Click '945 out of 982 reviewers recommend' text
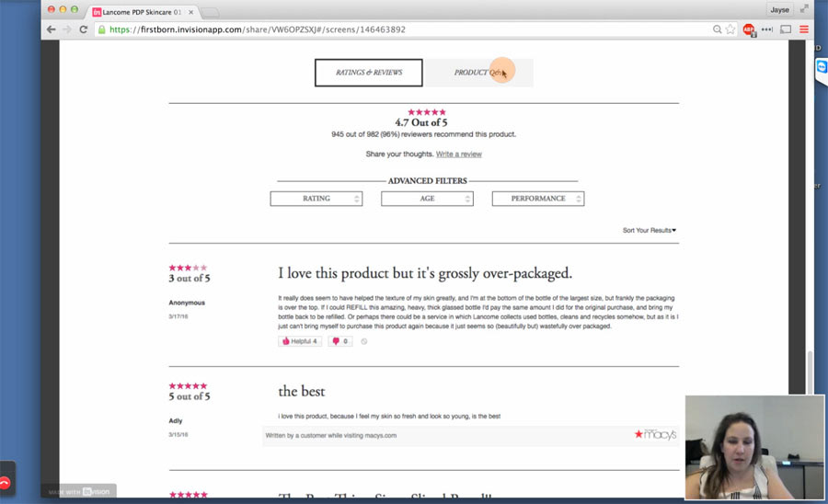828x504 pixels. [x=423, y=134]
